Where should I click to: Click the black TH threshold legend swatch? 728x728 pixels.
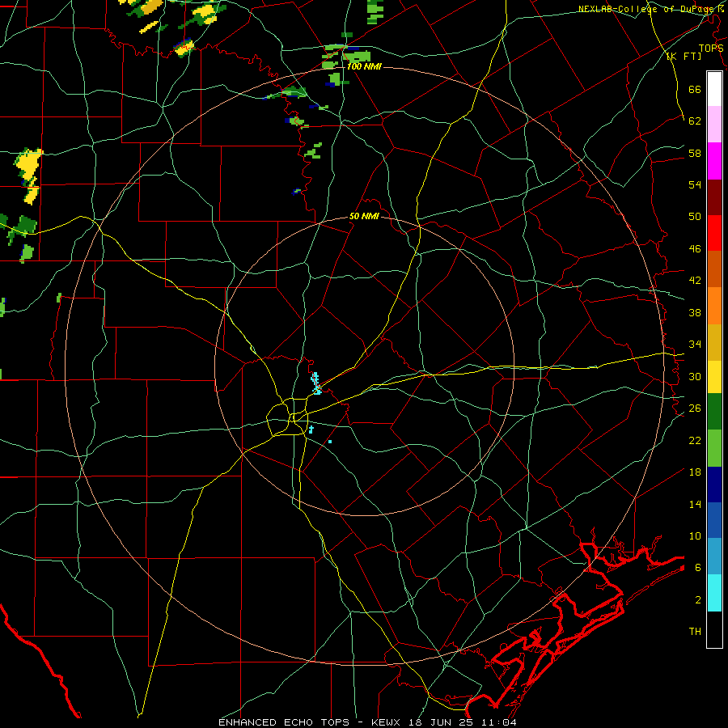[714, 629]
